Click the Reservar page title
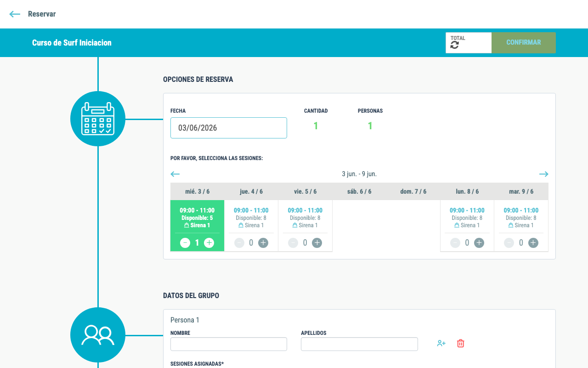Viewport: 588px width, 368px height. 42,14
